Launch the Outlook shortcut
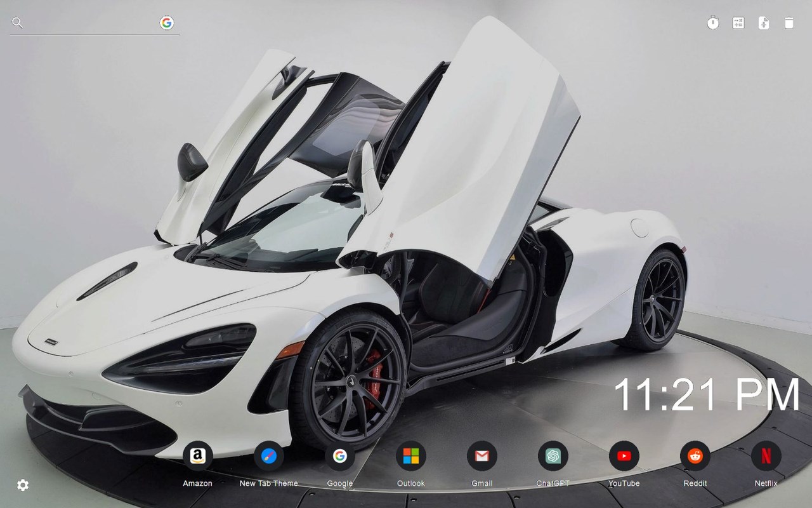812x508 pixels. click(x=411, y=456)
